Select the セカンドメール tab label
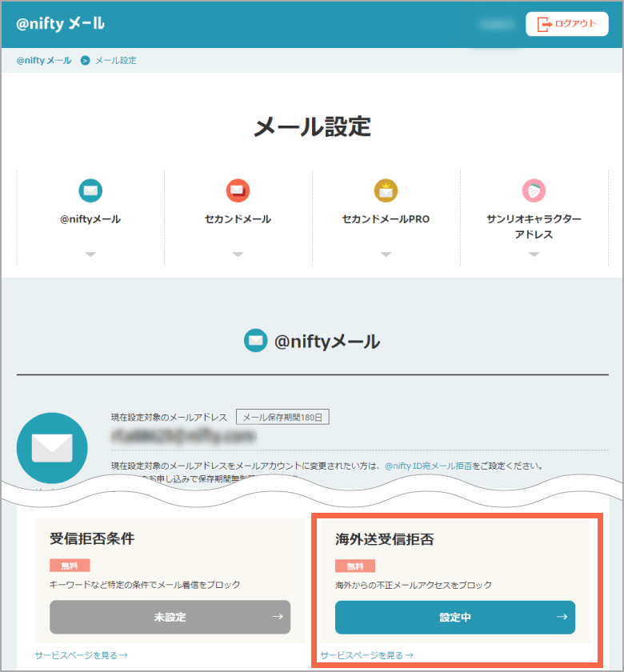624x672 pixels. [x=238, y=219]
